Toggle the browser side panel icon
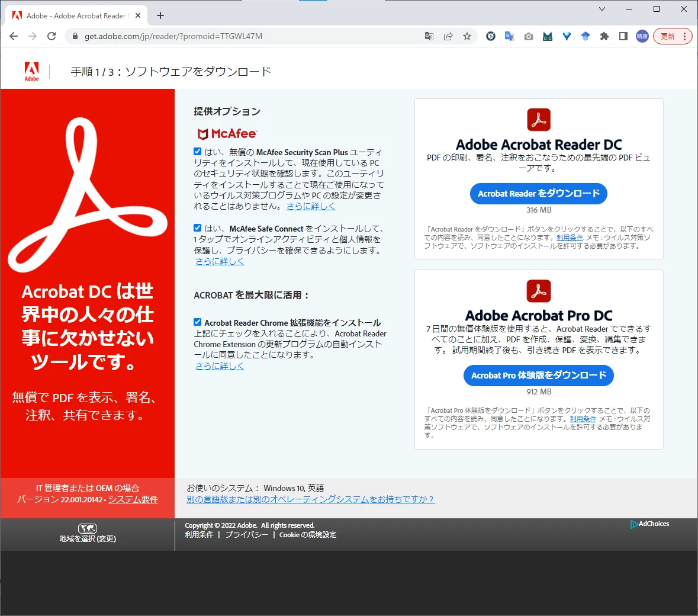The width and height of the screenshot is (698, 616). (623, 36)
